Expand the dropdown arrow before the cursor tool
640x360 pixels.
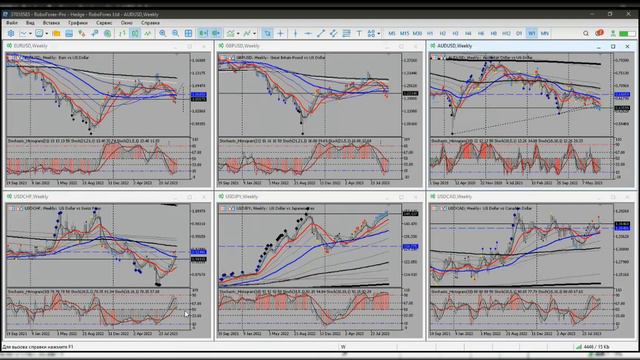(254, 33)
